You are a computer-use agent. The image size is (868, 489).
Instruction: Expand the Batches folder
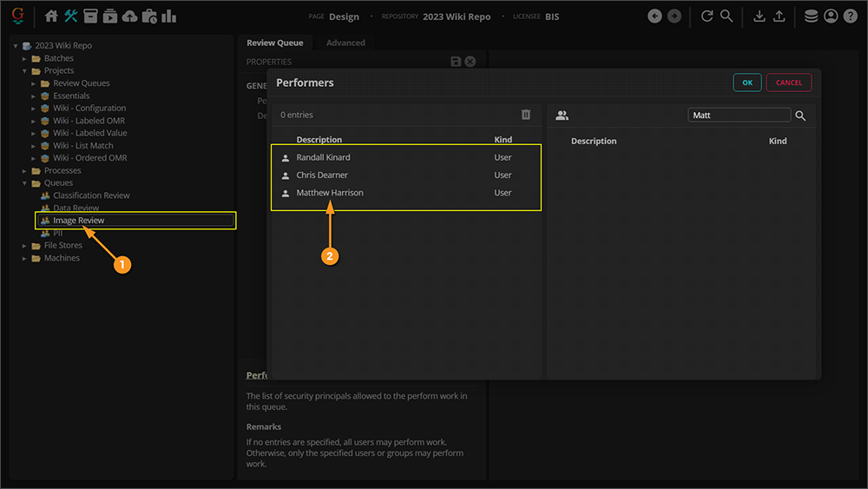(x=25, y=58)
